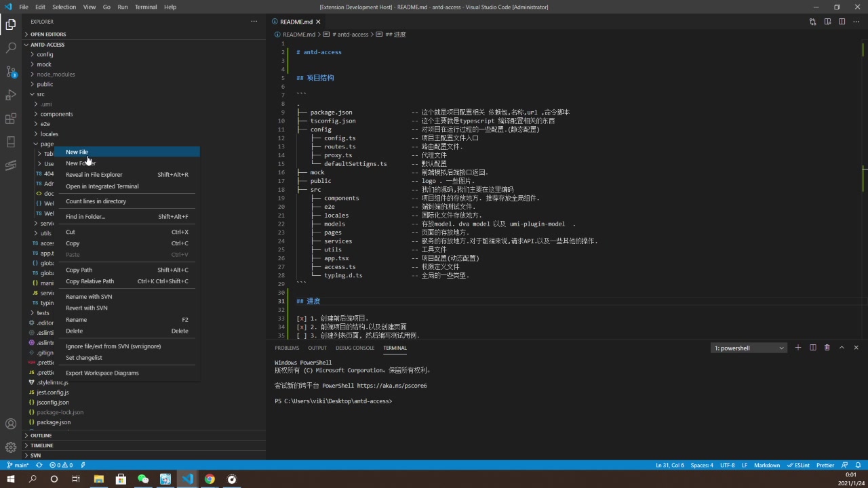Expand the locales folder
The height and width of the screenshot is (488, 868).
tap(49, 134)
